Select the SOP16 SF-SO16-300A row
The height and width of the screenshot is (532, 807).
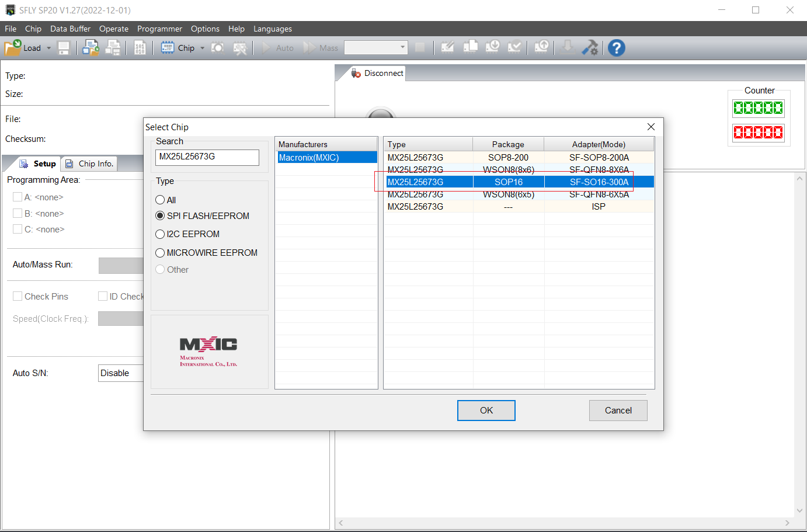(520, 182)
